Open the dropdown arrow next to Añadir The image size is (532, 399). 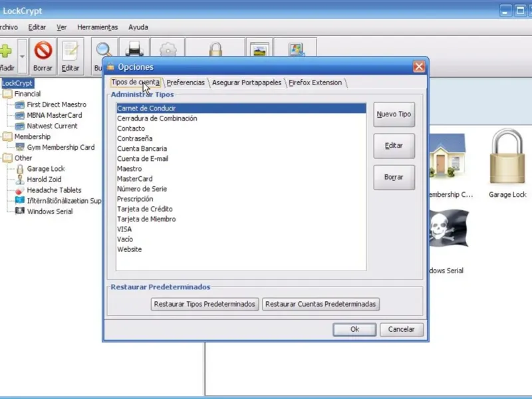[x=22, y=57]
